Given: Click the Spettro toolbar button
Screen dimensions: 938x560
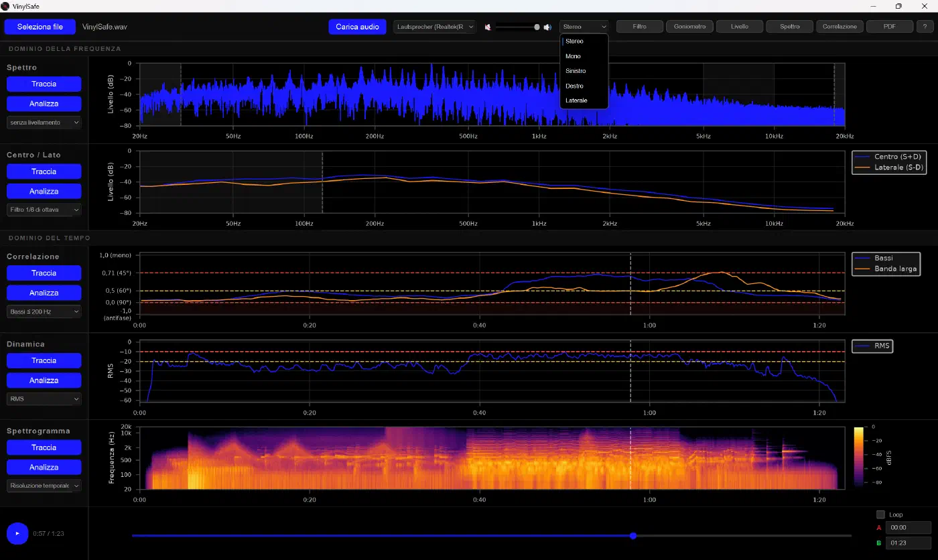Looking at the screenshot, I should pyautogui.click(x=790, y=27).
